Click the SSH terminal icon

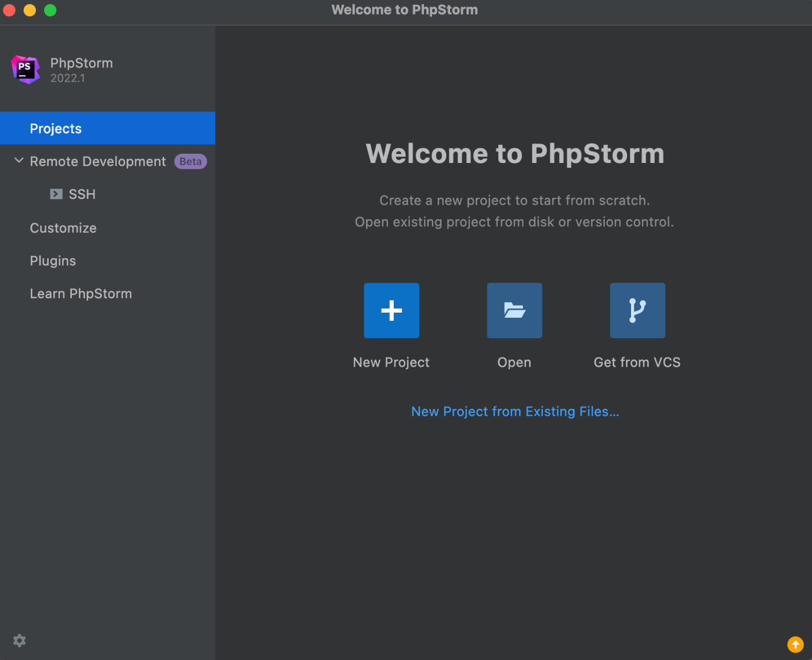click(x=56, y=194)
